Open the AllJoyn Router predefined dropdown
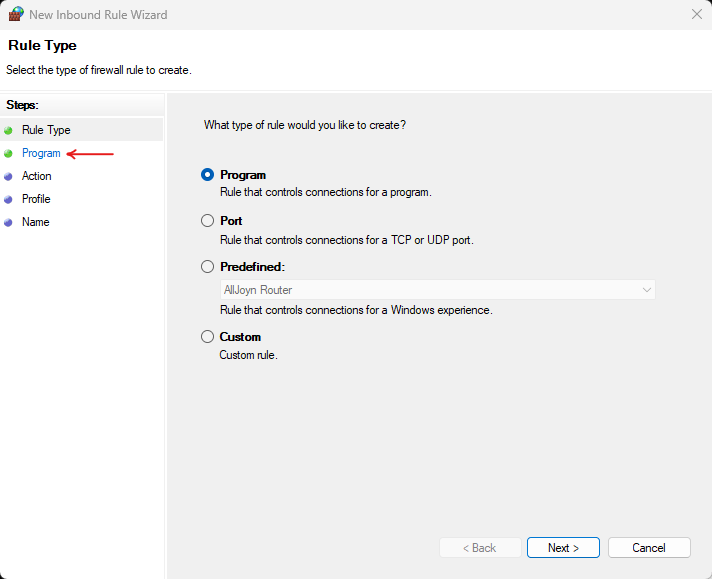The image size is (712, 579). 438,290
